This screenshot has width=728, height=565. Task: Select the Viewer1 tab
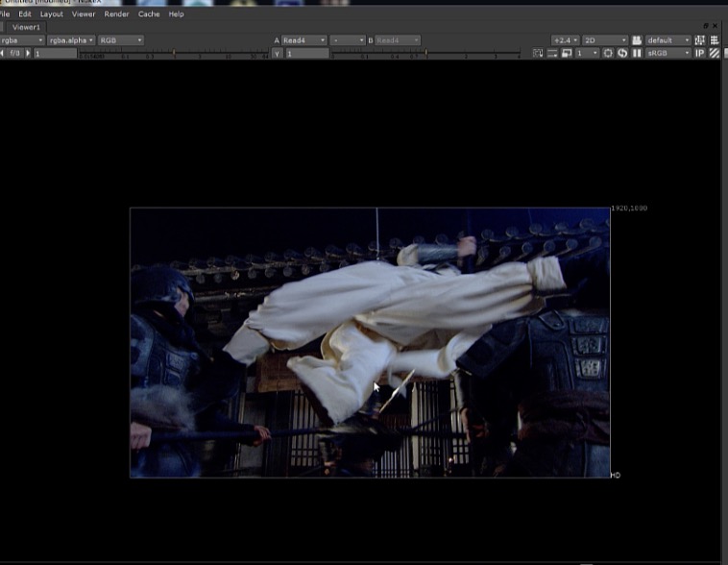pos(26,27)
